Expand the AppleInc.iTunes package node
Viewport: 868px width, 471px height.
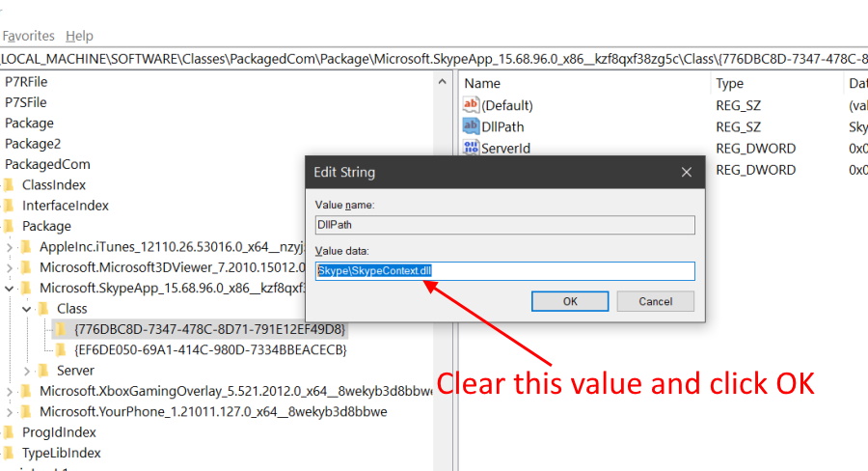(10, 247)
